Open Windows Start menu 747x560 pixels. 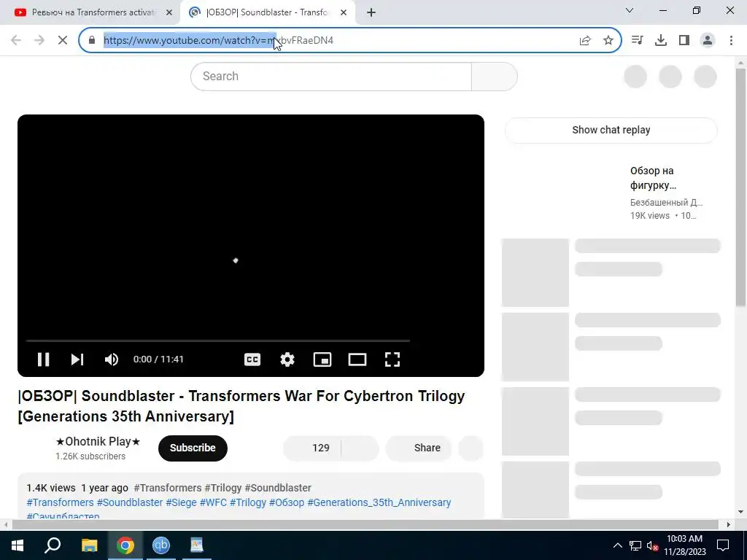click(x=18, y=545)
